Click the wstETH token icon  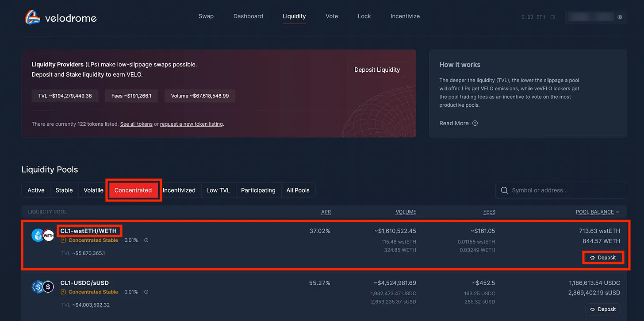click(38, 235)
